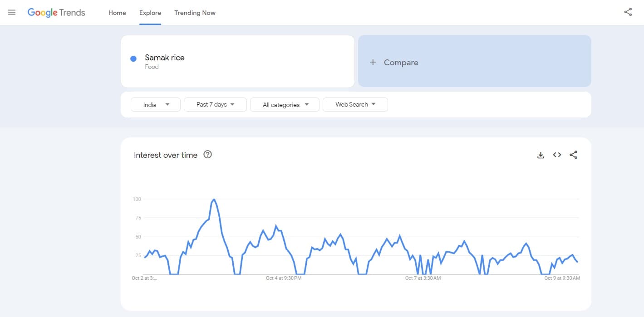Screen dimensions: 644x317
Task: Click the Google Trends logo
Action: (56, 13)
